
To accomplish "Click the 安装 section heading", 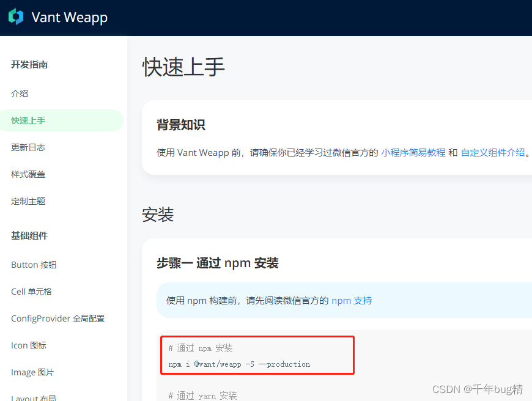I will point(158,215).
